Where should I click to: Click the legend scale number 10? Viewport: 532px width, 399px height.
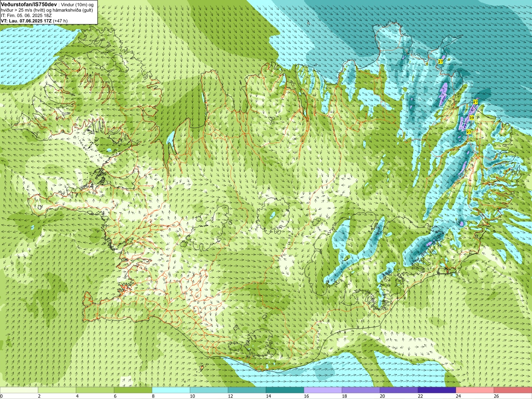[192, 396]
